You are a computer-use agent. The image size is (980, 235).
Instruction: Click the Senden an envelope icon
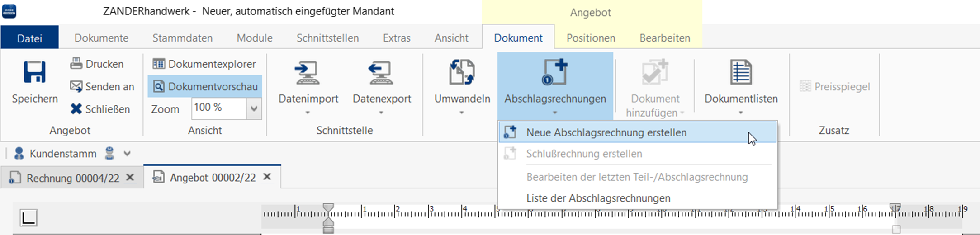[76, 86]
